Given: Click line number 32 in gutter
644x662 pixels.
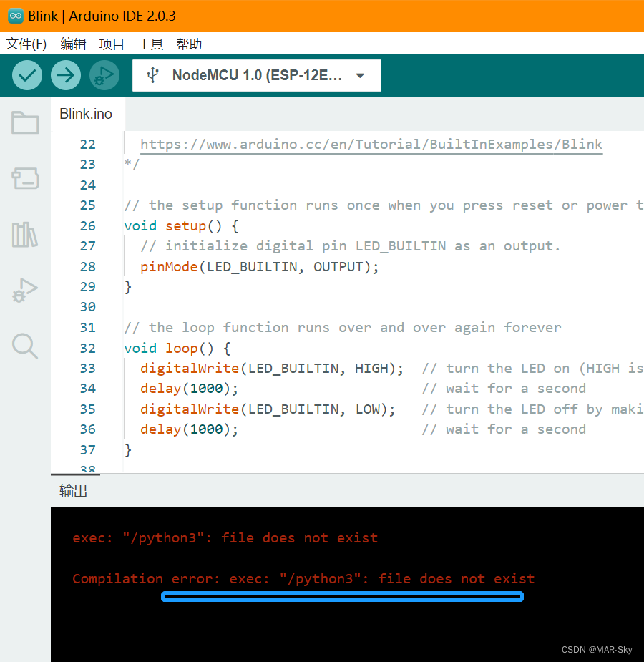Looking at the screenshot, I should coord(88,349).
